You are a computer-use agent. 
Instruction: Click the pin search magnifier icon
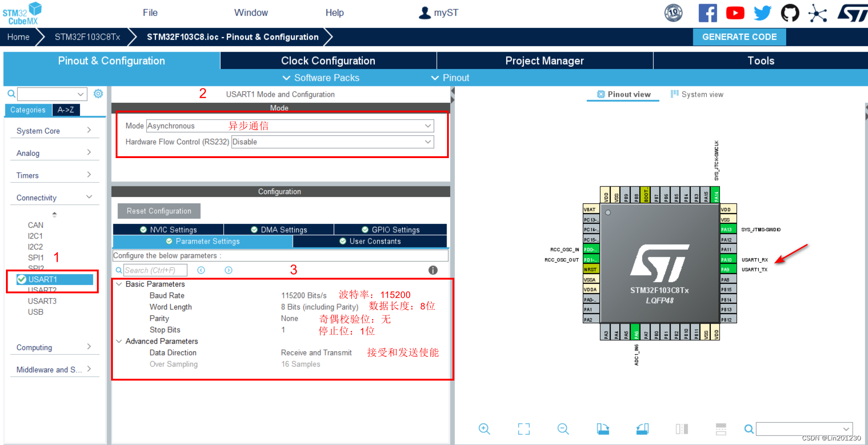749,429
